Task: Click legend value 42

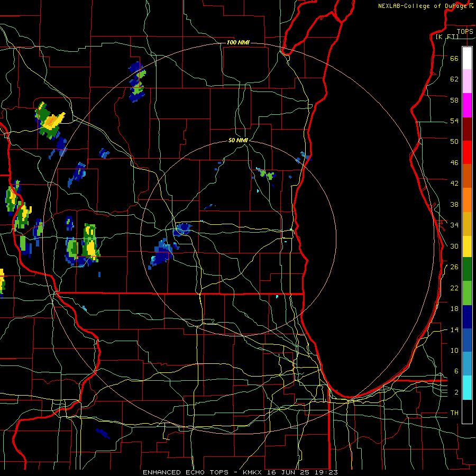Action: 454,183
